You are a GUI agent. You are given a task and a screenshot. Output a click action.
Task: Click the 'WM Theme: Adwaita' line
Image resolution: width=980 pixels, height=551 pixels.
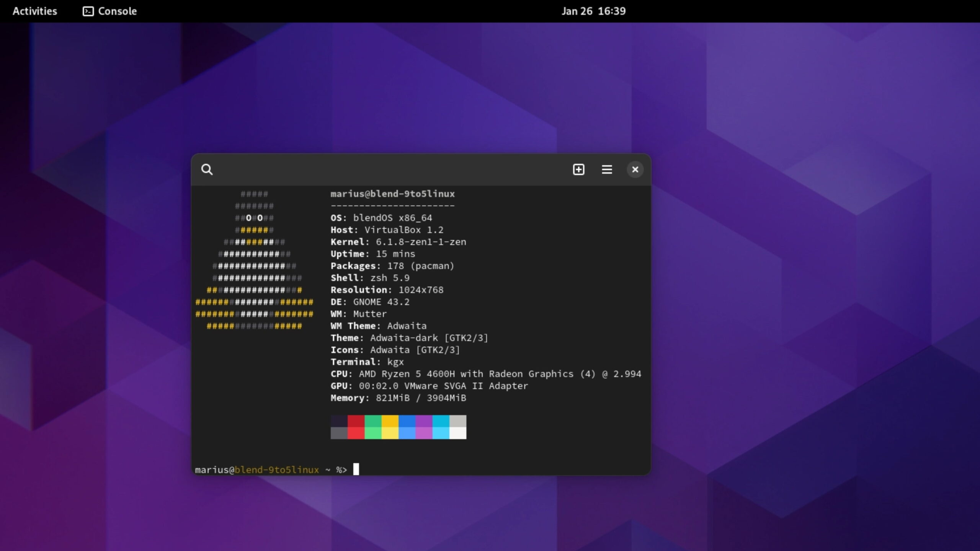coord(379,326)
